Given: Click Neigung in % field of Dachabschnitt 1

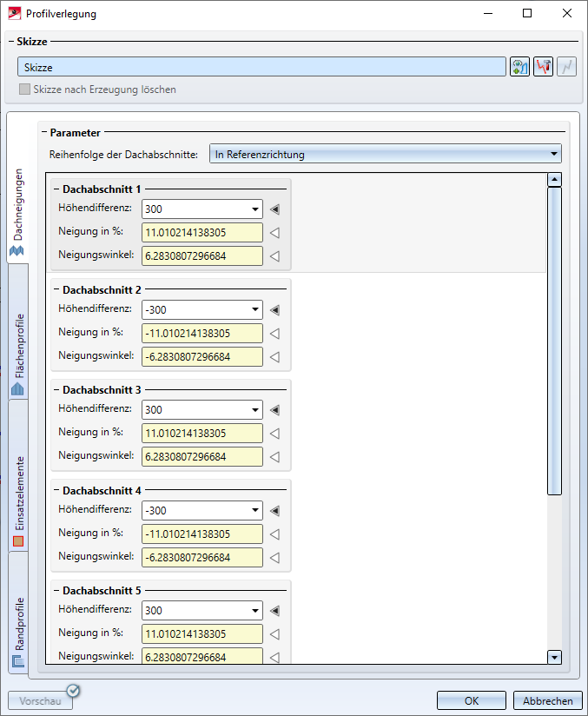Looking at the screenshot, I should click(x=202, y=232).
